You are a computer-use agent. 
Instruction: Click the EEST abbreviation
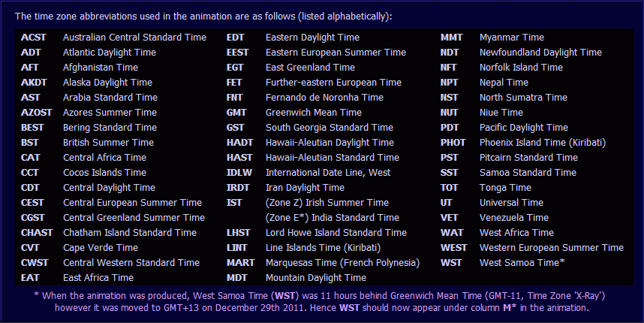coord(238,53)
